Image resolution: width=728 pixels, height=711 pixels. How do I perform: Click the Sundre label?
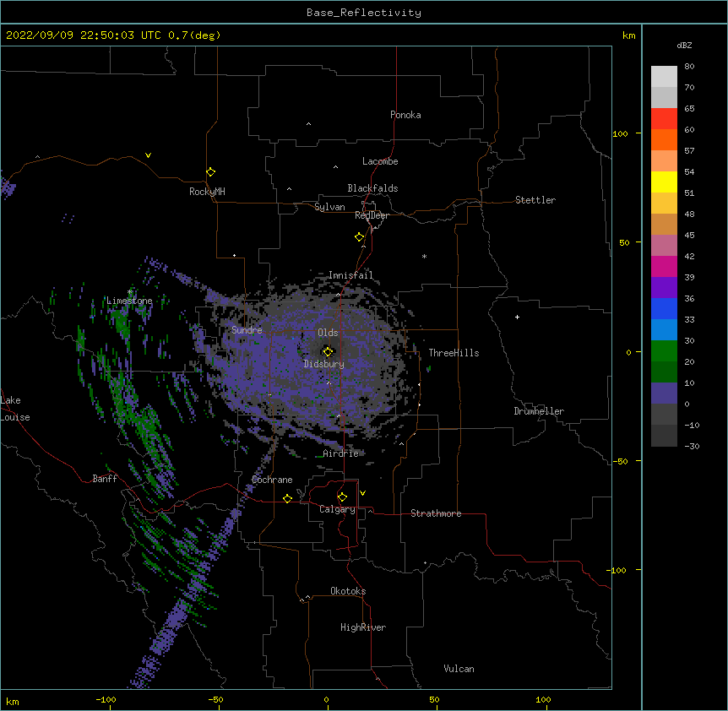(x=247, y=330)
